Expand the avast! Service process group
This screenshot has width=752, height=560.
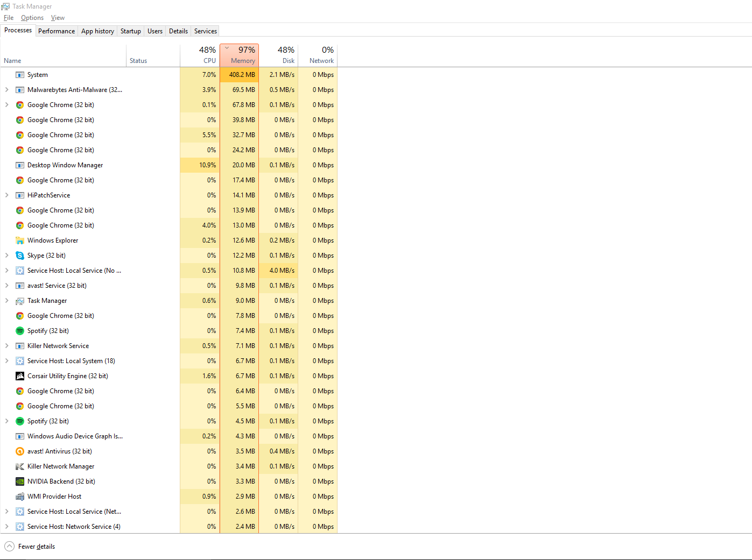pyautogui.click(x=6, y=286)
